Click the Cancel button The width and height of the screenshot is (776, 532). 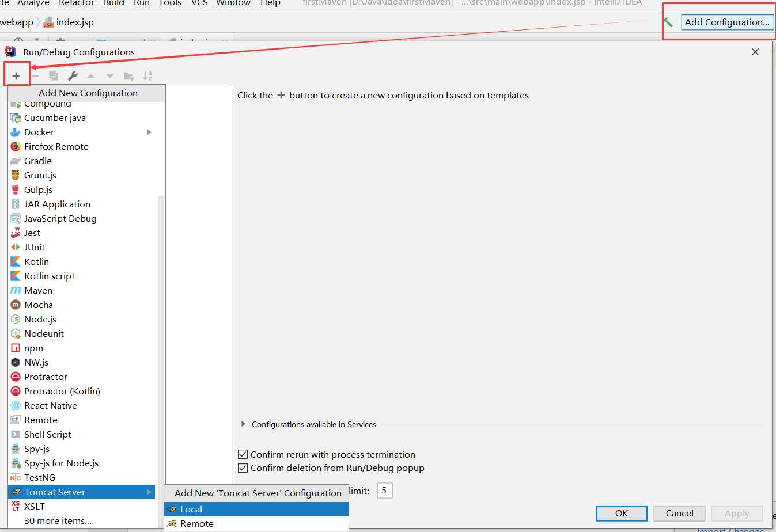pos(680,513)
